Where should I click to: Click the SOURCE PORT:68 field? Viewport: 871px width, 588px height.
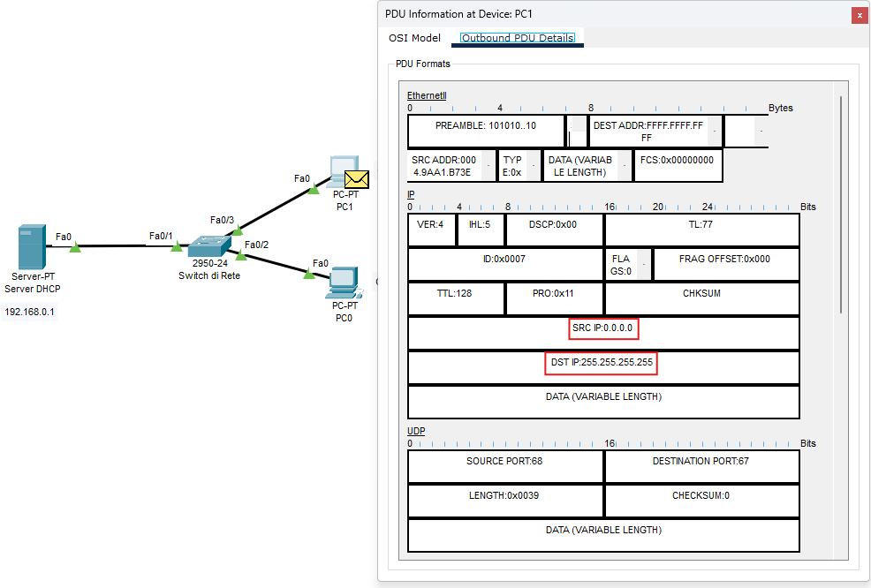pyautogui.click(x=505, y=466)
